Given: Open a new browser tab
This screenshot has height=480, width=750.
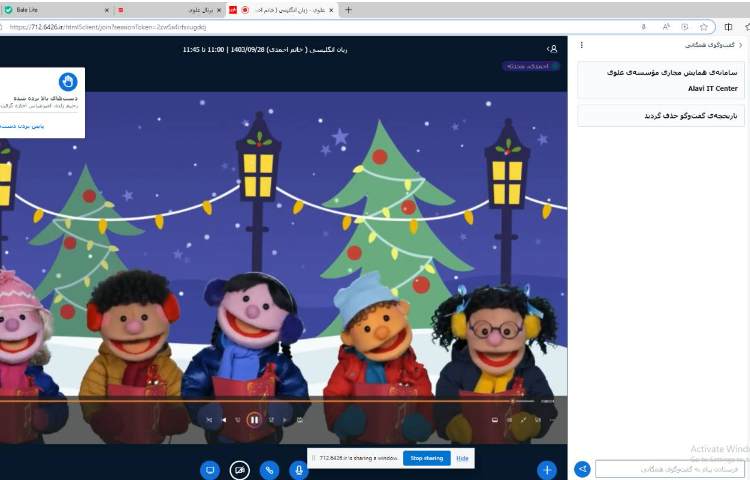Looking at the screenshot, I should pos(348,9).
